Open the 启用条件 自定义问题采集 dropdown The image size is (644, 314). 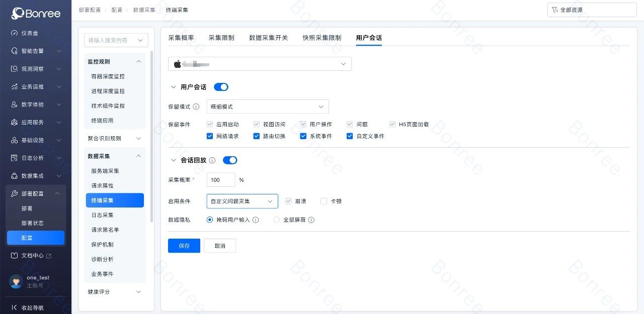[242, 201]
